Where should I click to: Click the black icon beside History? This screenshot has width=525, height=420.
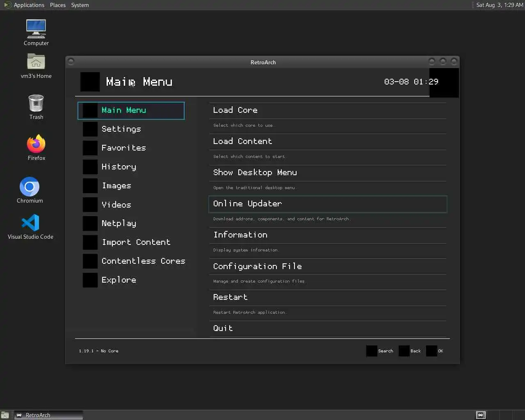(90, 167)
